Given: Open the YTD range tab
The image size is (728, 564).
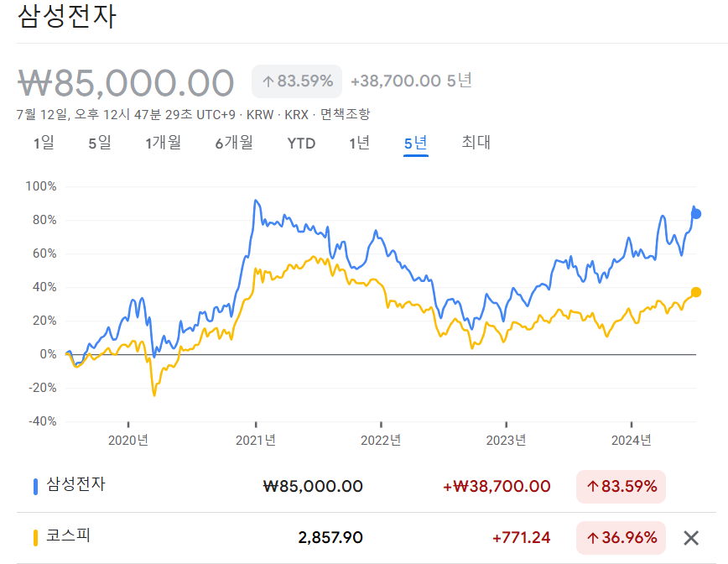Looking at the screenshot, I should (301, 143).
